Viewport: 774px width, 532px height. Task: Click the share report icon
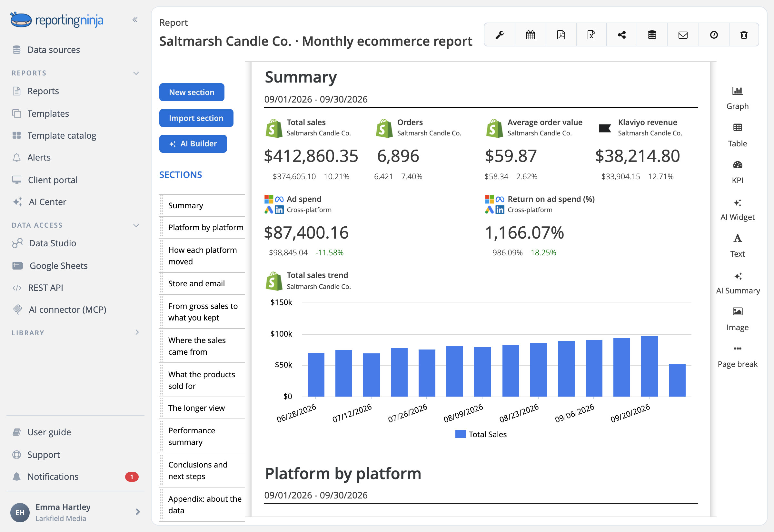pos(621,35)
